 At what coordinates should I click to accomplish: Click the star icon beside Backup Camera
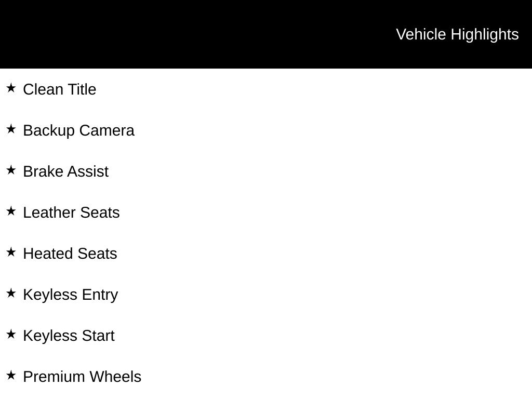point(11,129)
